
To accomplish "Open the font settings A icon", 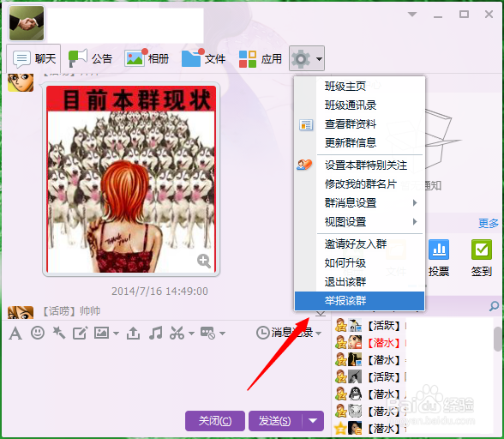I will coord(15,334).
